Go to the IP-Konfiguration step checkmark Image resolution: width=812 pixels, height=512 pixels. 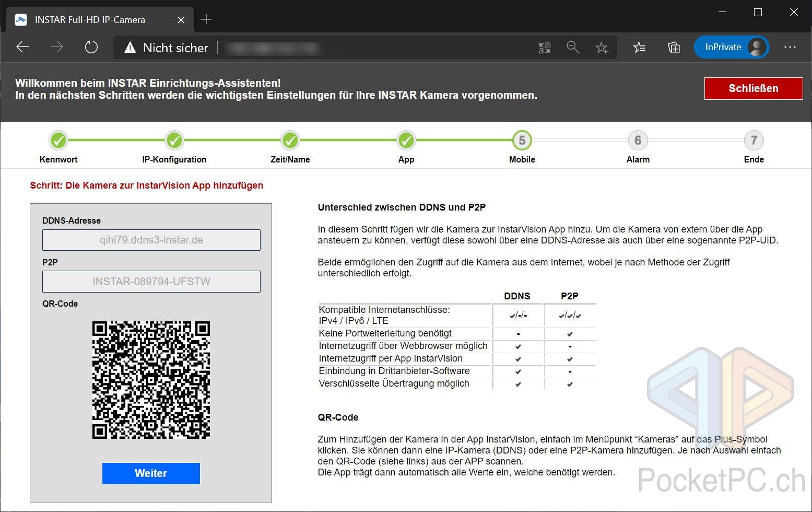[x=174, y=140]
